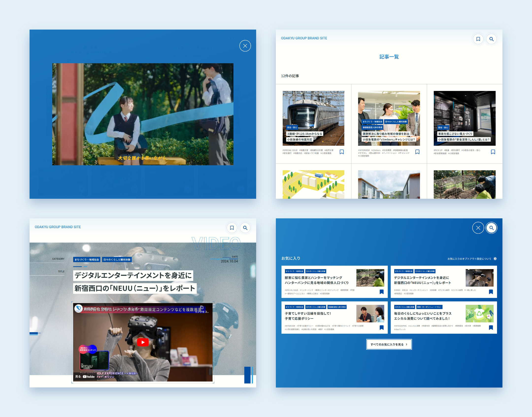532x417 pixels.
Task: Click VR headset thumbnail on NEUU favorite card
Action: click(x=479, y=278)
